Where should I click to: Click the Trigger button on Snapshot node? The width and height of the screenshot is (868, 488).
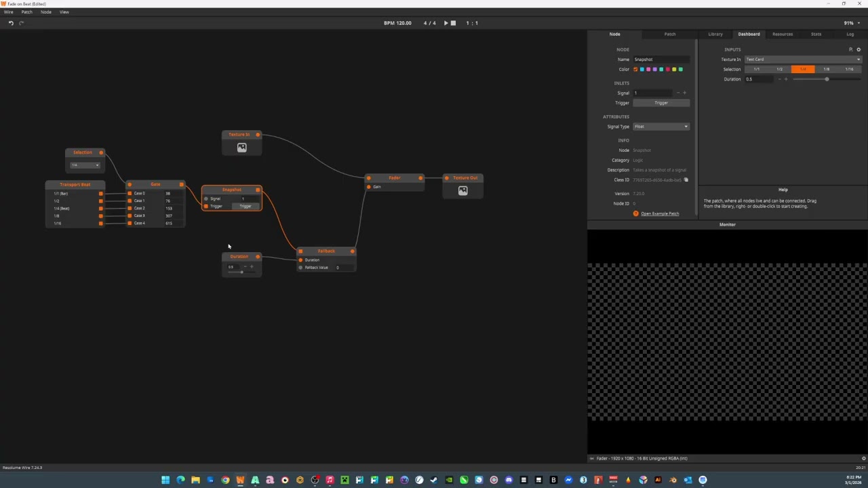point(245,206)
